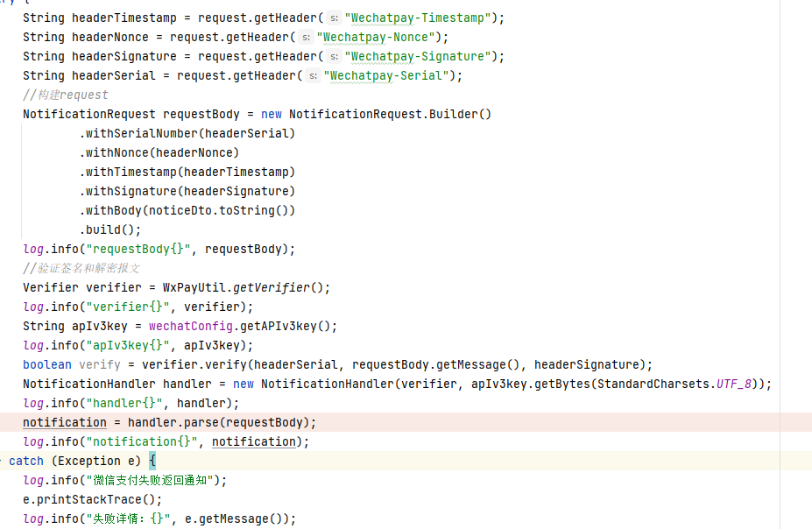
Task: Click the "handler{}" log string
Action: coord(124,403)
